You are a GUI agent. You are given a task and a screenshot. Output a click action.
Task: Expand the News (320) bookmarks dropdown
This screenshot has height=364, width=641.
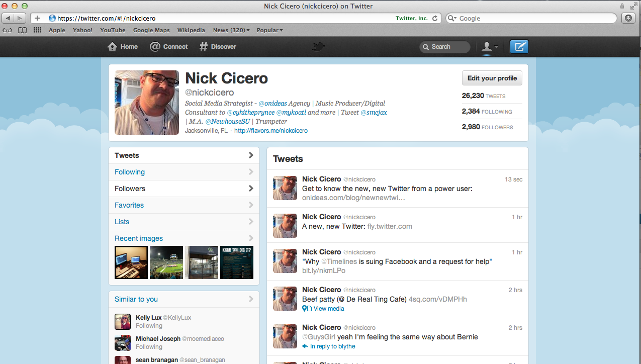tap(231, 30)
